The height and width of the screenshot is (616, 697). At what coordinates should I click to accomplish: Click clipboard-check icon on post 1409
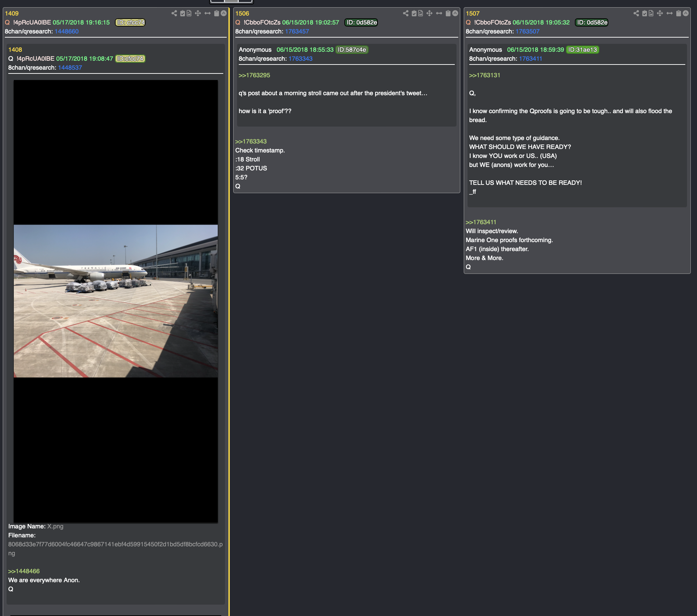(183, 13)
